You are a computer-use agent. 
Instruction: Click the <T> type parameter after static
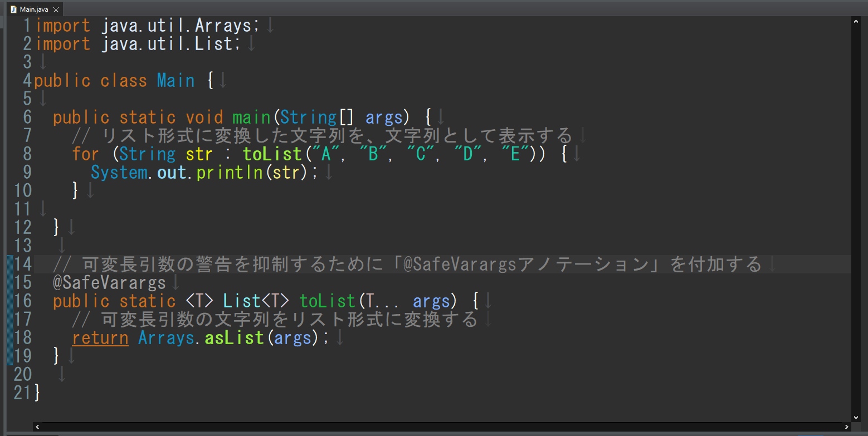199,301
